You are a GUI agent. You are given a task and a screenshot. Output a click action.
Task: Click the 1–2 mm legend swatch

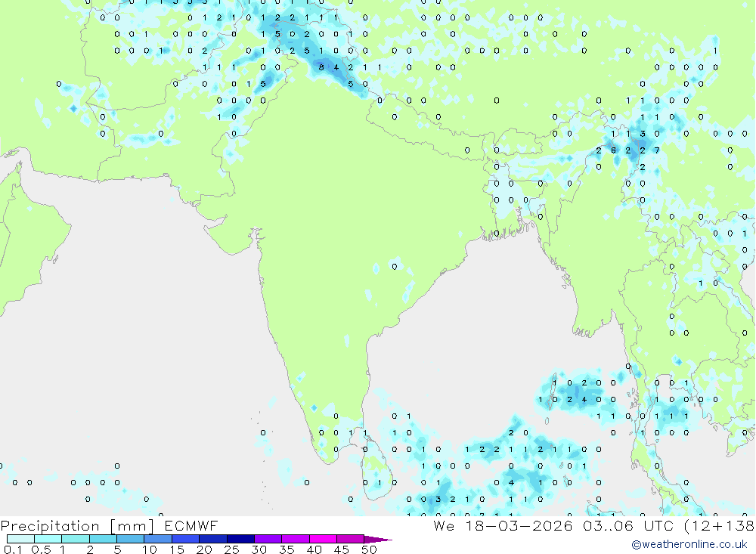76,539
